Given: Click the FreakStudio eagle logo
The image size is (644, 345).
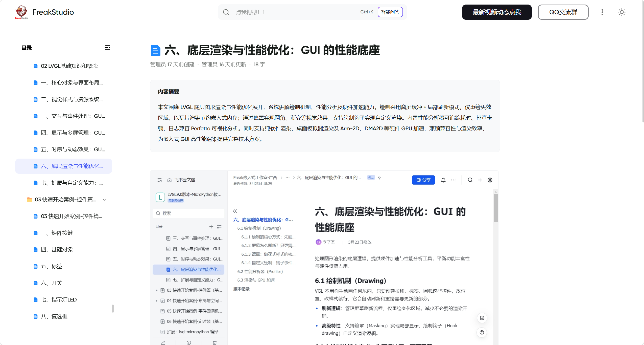Looking at the screenshot, I should pos(21,12).
